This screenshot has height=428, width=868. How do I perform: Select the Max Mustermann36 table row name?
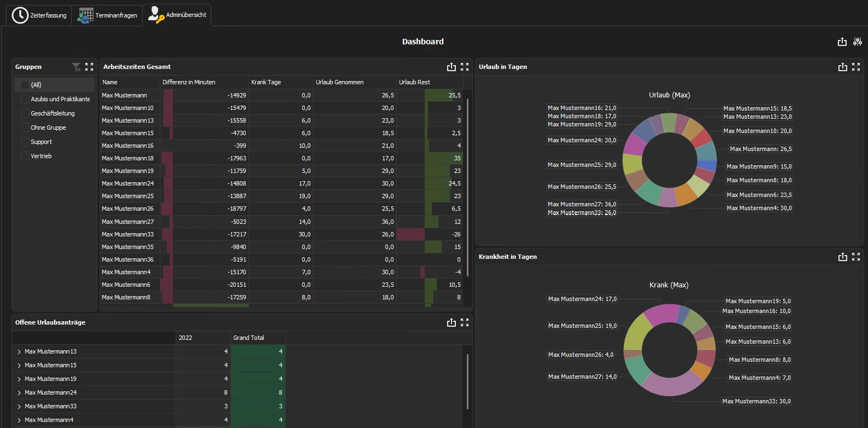point(128,259)
